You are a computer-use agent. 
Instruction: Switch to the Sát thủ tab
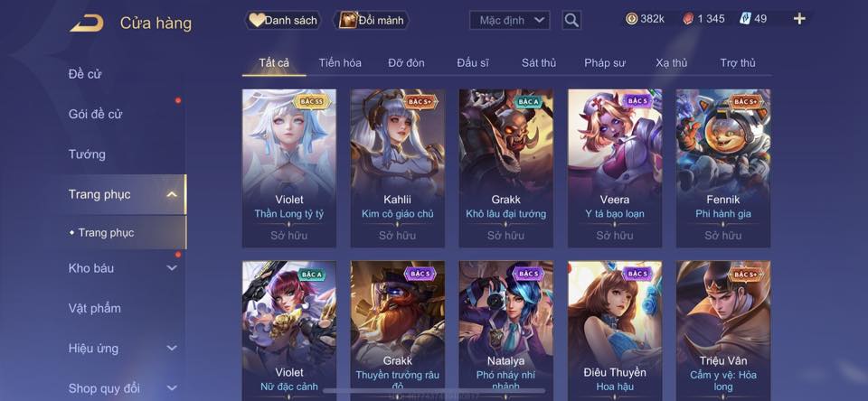pos(539,63)
